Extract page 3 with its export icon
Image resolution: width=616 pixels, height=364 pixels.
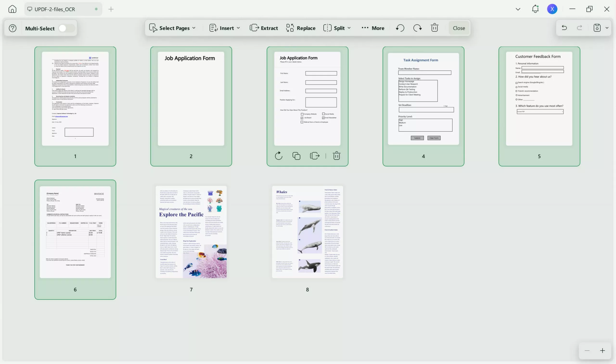click(315, 155)
